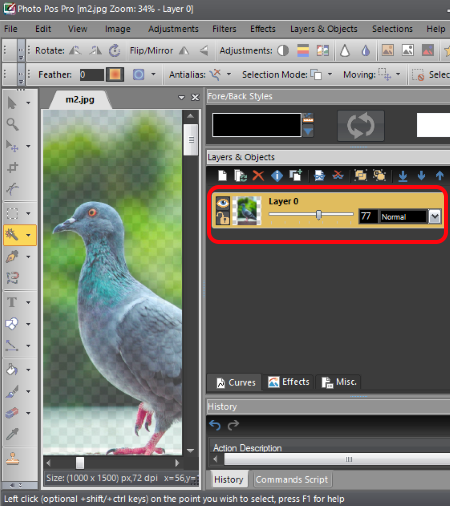The image size is (450, 506).
Task: Expand the Magic Wand tool options arrow
Action: point(29,235)
